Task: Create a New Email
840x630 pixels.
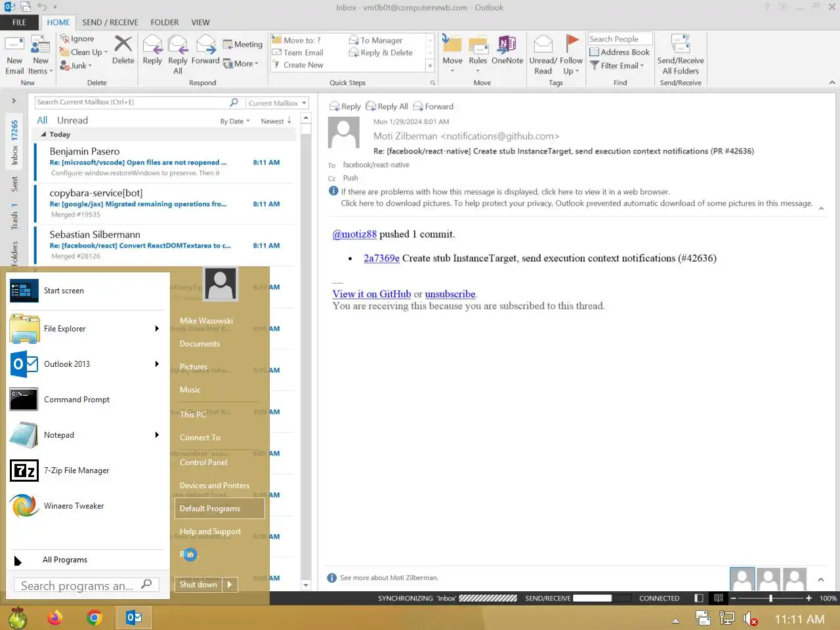Action: click(14, 55)
